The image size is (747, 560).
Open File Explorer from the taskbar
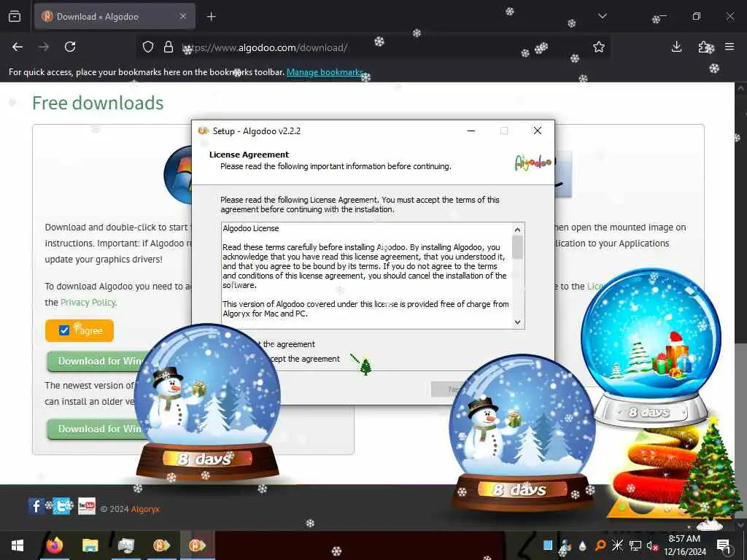tap(90, 545)
